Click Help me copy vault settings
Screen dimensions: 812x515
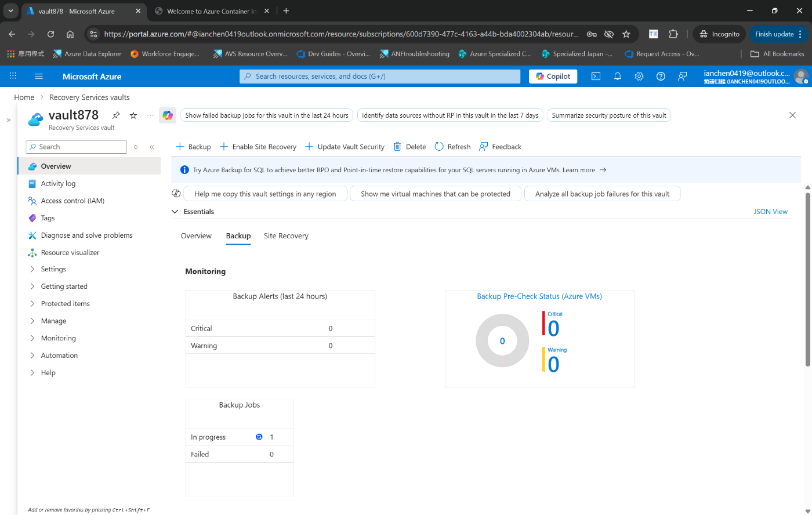pyautogui.click(x=265, y=194)
